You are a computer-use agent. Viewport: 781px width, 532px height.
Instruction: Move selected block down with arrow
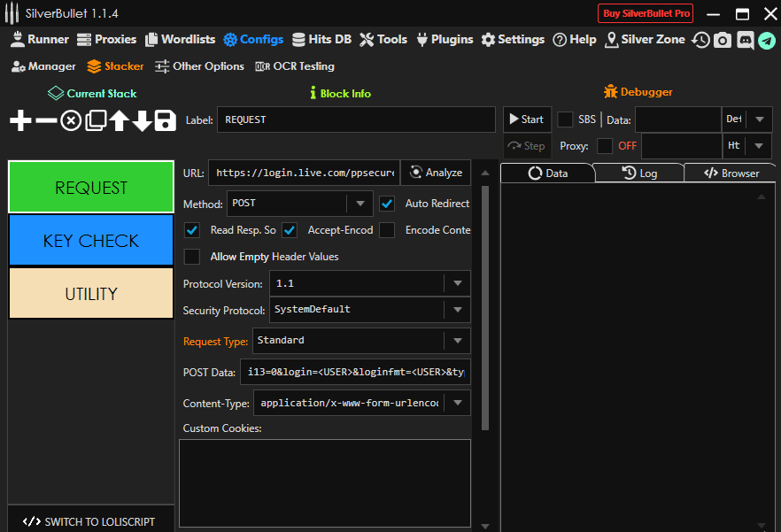pos(142,120)
